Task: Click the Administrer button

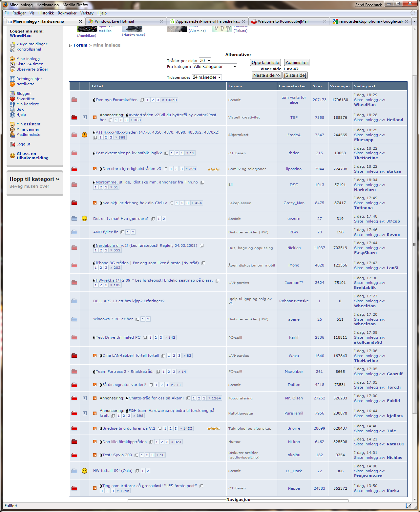Action: [x=297, y=63]
